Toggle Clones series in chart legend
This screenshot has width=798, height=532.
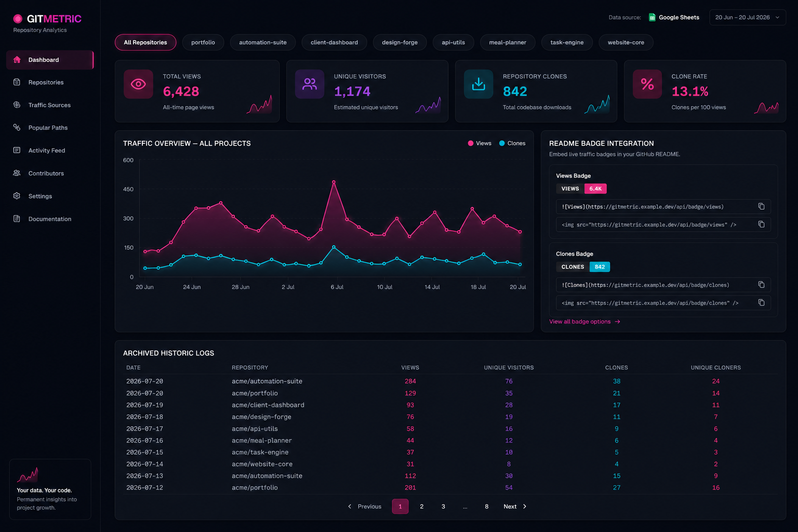click(x=512, y=143)
